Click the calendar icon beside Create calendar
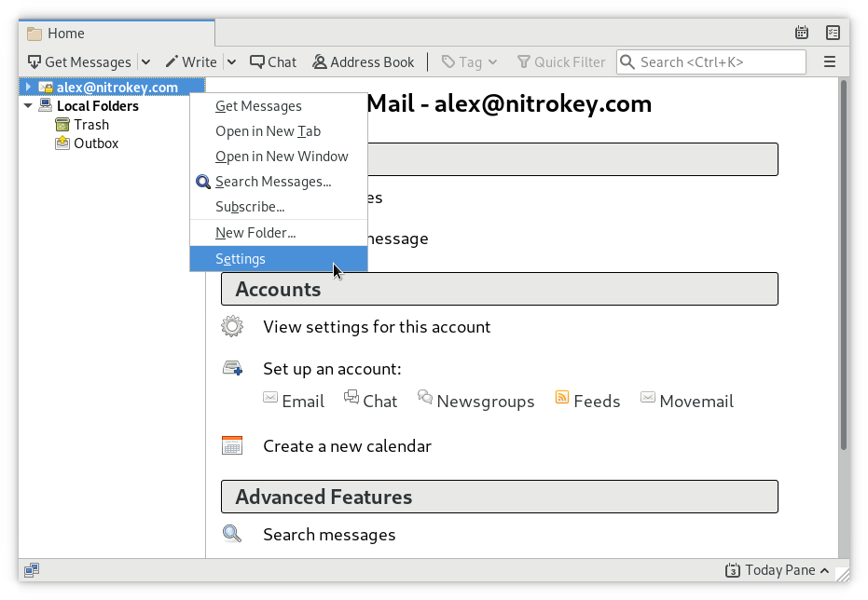 pyautogui.click(x=232, y=445)
